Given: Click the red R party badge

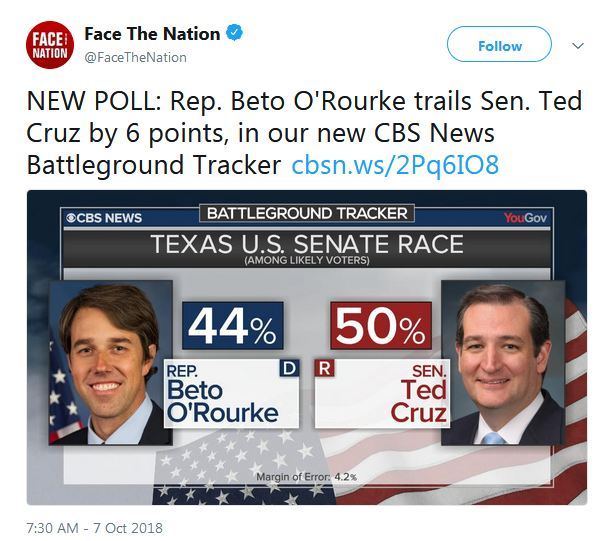Looking at the screenshot, I should pyautogui.click(x=324, y=368).
